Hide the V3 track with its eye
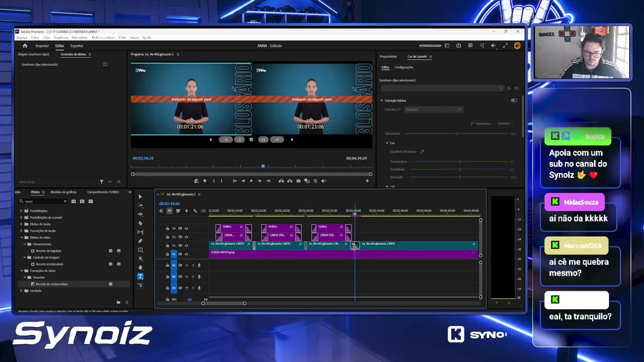 tap(186, 237)
